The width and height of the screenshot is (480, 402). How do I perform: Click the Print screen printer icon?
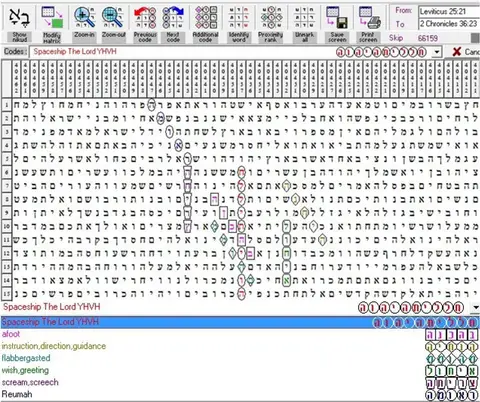369,17
